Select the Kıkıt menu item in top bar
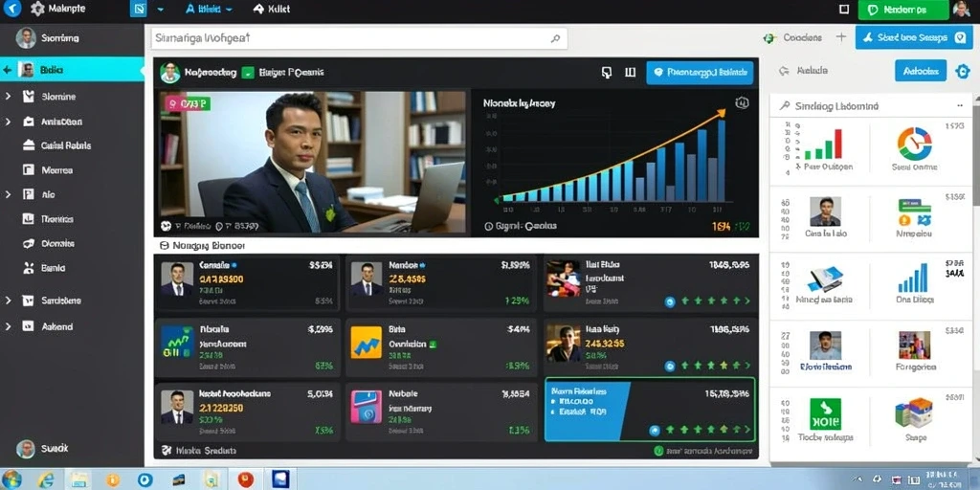This screenshot has width=980, height=490. pyautogui.click(x=272, y=9)
